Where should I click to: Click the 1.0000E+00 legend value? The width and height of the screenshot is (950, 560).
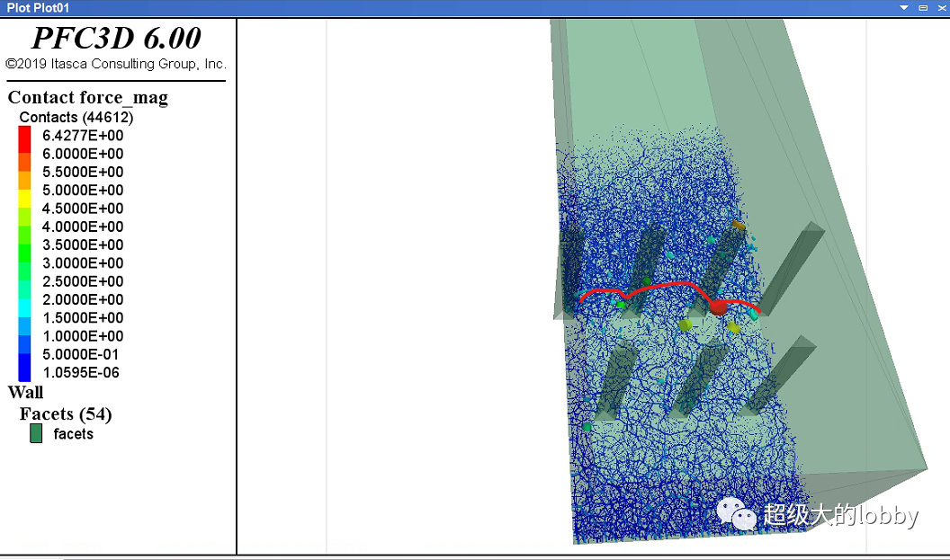[x=83, y=336]
